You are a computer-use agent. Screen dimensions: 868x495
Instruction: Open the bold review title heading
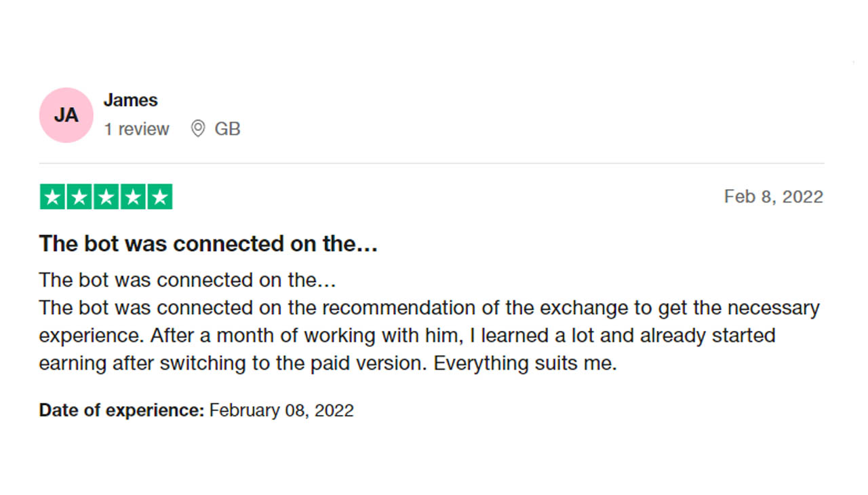(x=208, y=244)
